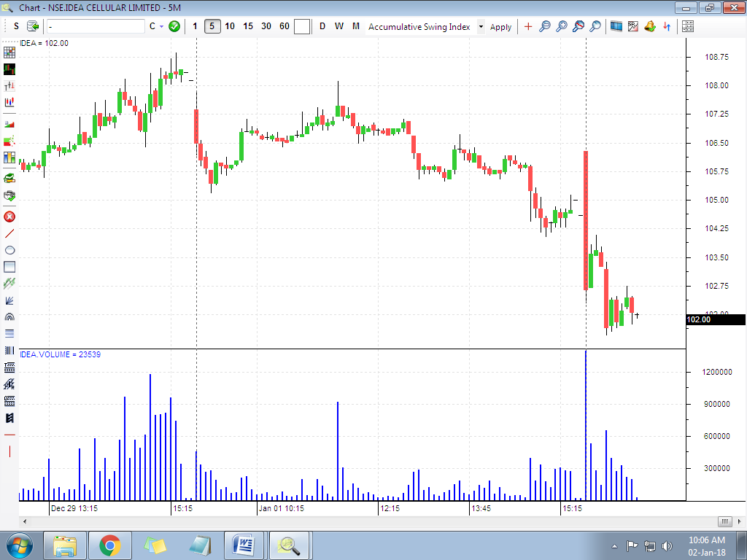Viewport: 747px width, 560px height.
Task: Click the green and red block icon
Action: (x=9, y=141)
